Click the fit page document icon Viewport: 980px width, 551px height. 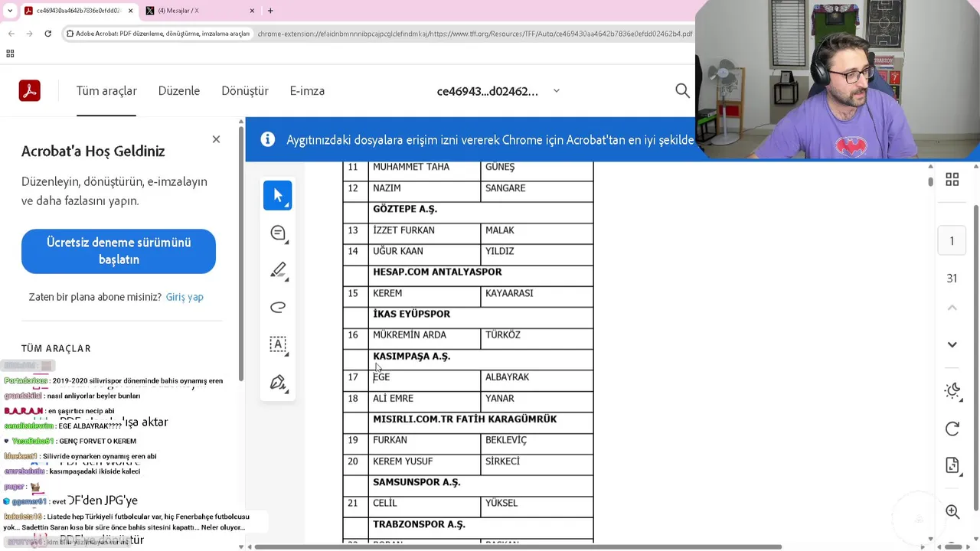pyautogui.click(x=952, y=465)
